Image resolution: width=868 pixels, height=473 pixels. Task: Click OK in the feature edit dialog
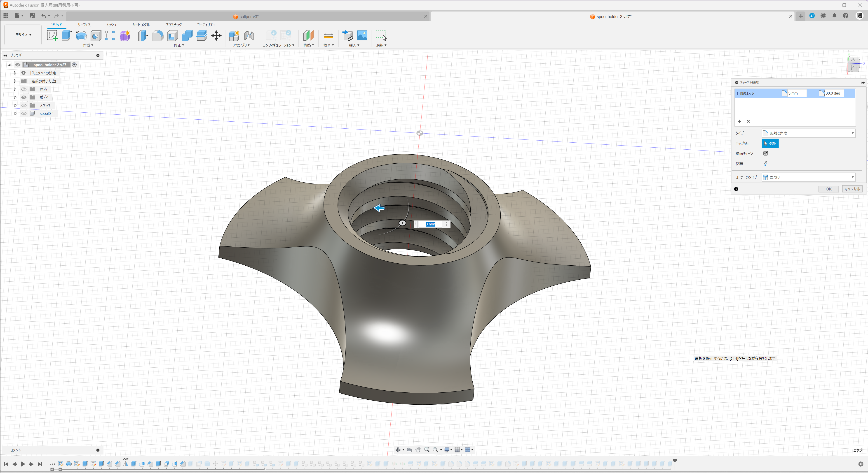point(828,189)
